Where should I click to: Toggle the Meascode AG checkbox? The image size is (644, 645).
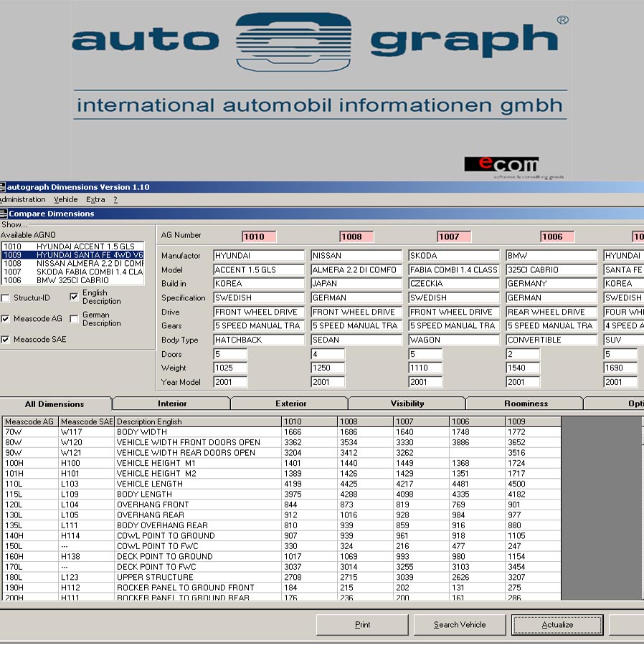[x=5, y=319]
